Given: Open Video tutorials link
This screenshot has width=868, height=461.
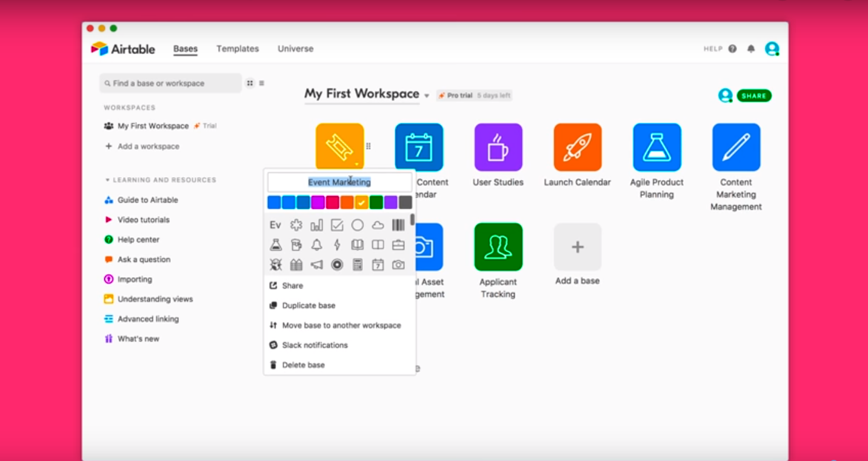Looking at the screenshot, I should click(137, 220).
